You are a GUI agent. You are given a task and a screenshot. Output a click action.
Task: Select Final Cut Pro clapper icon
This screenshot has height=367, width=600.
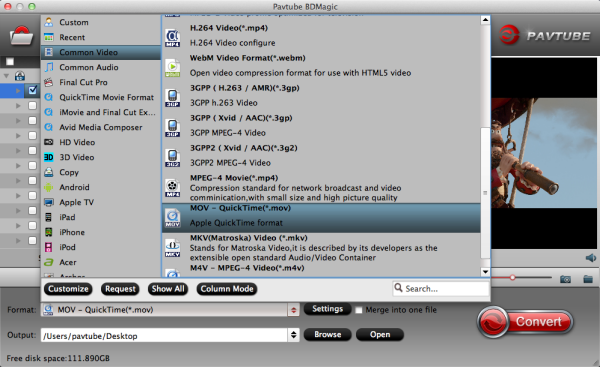(x=49, y=82)
